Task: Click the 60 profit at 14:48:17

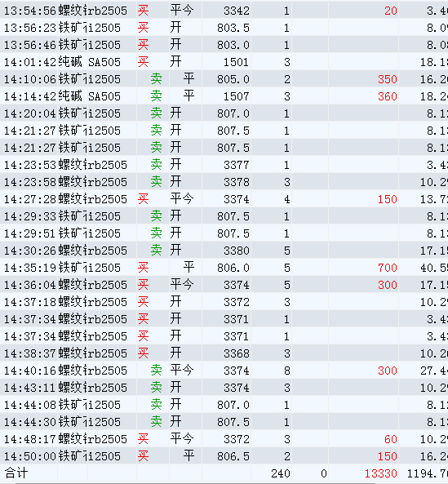Action: [x=391, y=439]
